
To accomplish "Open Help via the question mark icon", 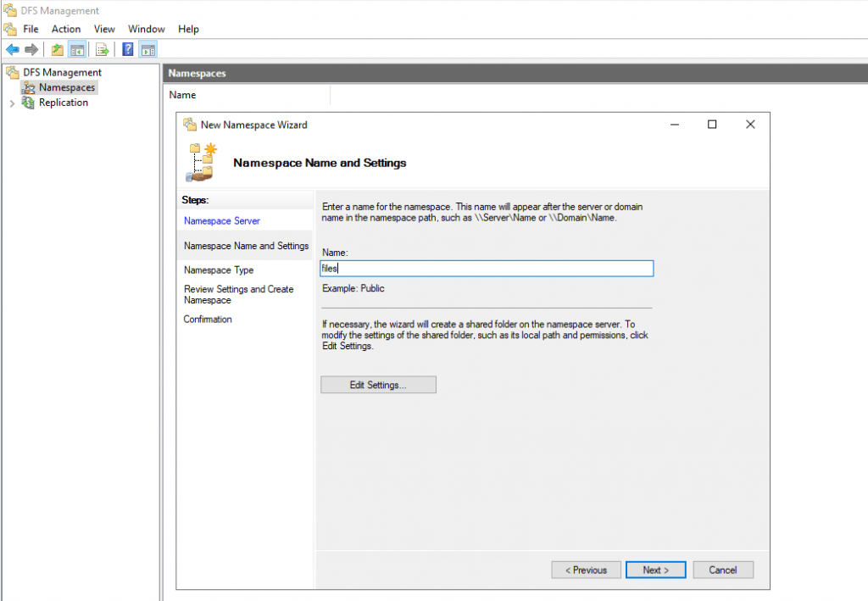I will pyautogui.click(x=128, y=49).
